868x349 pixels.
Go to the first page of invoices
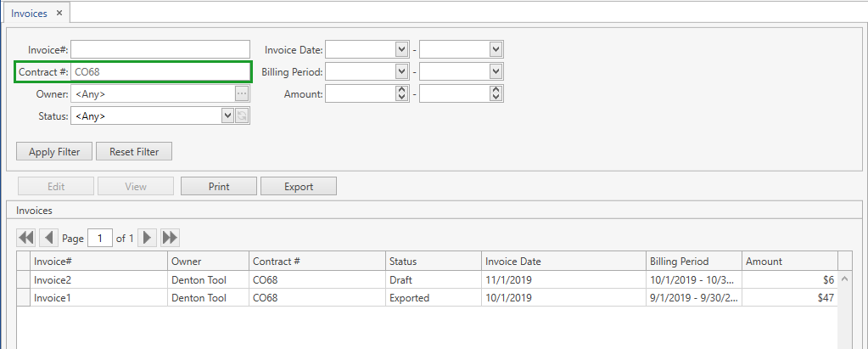(x=26, y=239)
